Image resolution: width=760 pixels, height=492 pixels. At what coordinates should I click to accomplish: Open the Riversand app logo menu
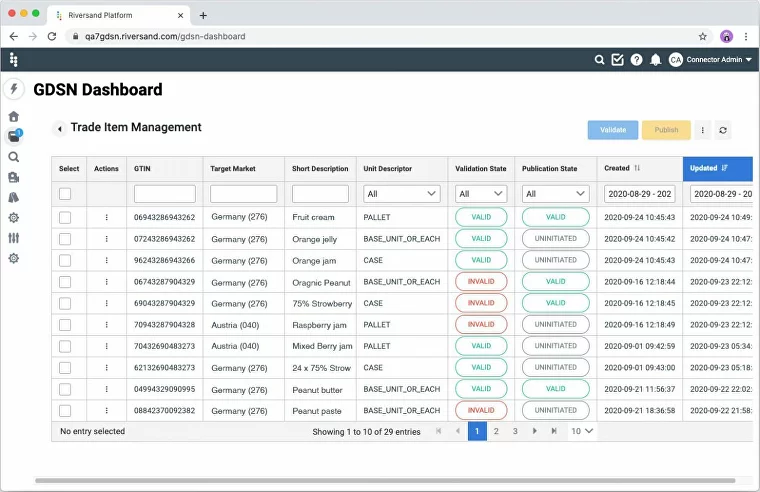pos(14,60)
